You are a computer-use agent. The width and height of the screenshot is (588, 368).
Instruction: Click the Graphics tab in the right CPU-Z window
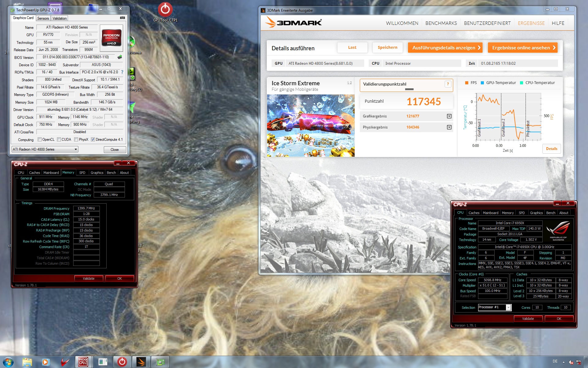tap(536, 213)
